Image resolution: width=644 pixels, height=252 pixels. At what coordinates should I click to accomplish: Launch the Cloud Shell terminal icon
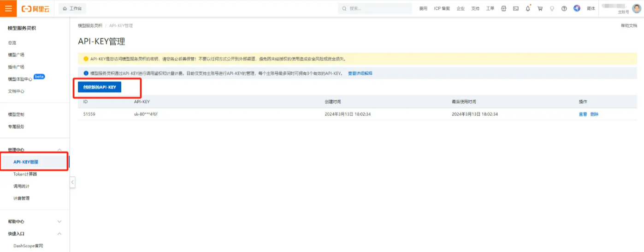click(516, 8)
